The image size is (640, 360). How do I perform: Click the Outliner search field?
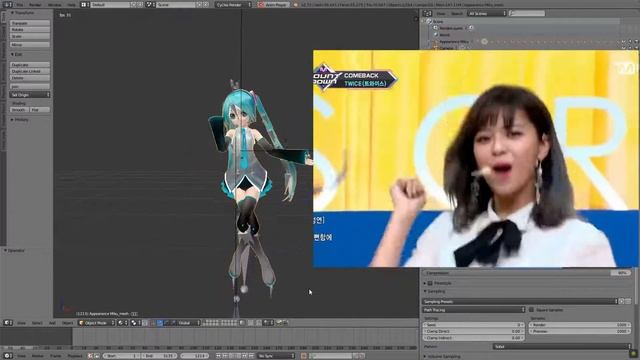[527, 13]
